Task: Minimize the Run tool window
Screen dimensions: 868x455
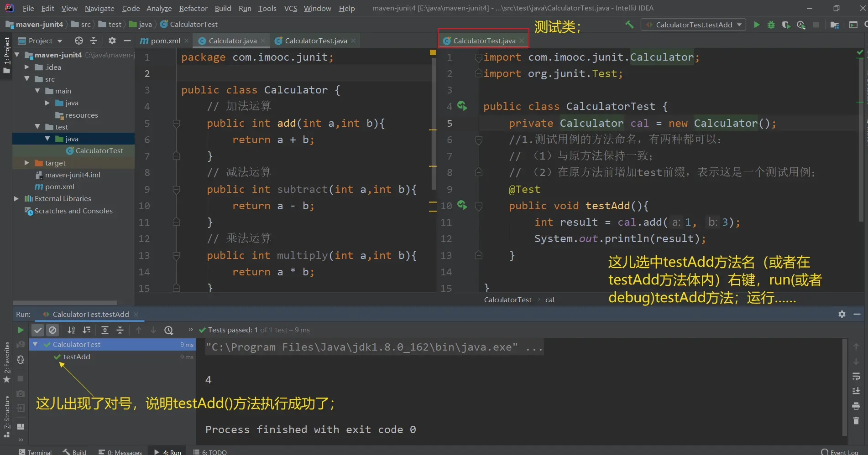Action: [857, 314]
